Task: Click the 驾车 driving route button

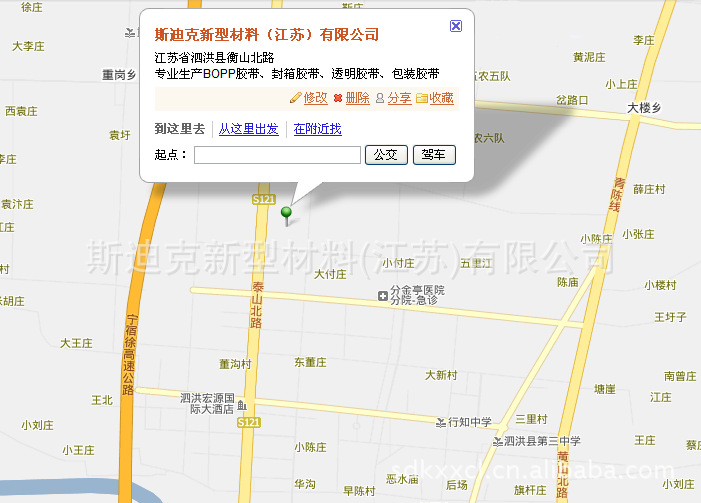Action: coord(434,155)
